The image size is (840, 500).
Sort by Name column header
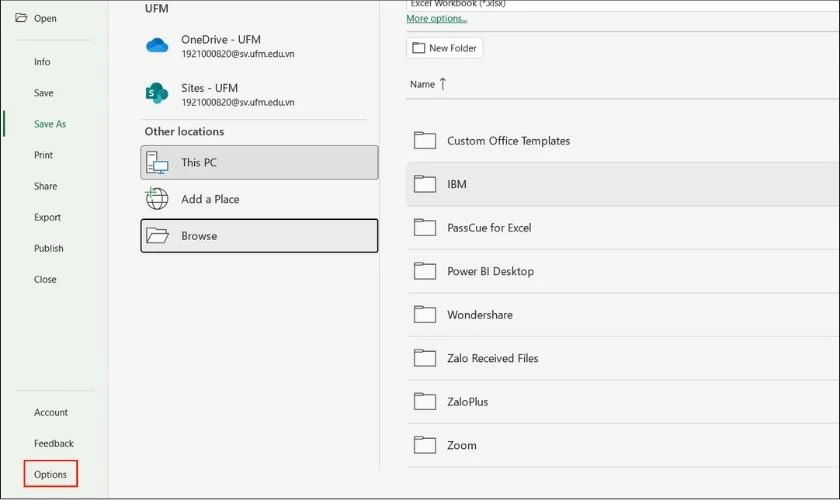coord(422,84)
